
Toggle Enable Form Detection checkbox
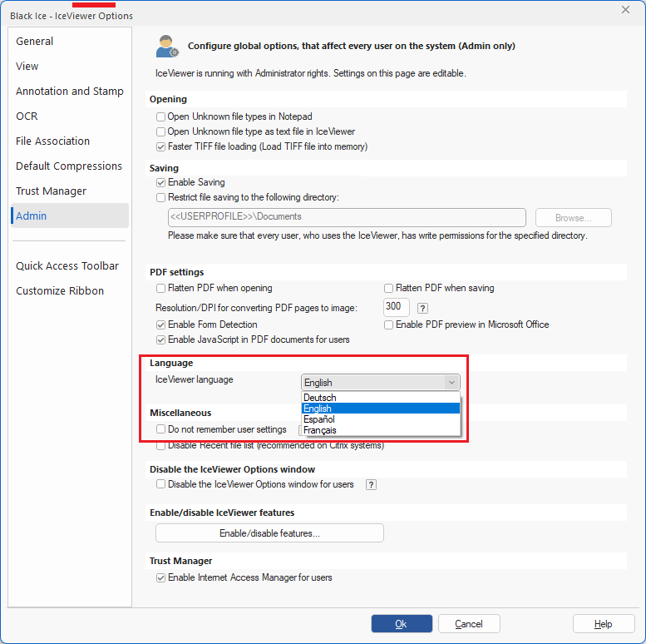[160, 324]
